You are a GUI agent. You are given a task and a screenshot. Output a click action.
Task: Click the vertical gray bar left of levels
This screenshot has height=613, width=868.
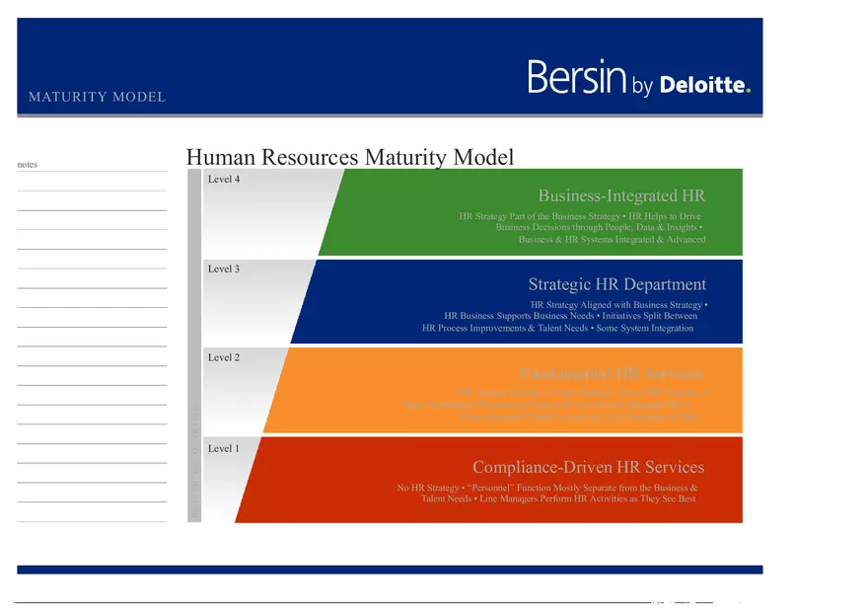194,345
